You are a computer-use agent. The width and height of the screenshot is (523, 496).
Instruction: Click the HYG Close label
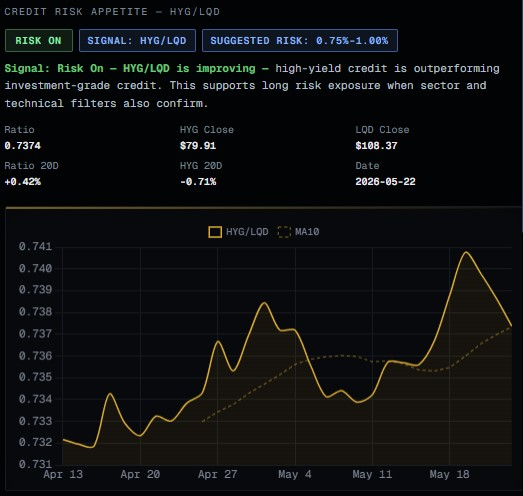pyautogui.click(x=207, y=130)
